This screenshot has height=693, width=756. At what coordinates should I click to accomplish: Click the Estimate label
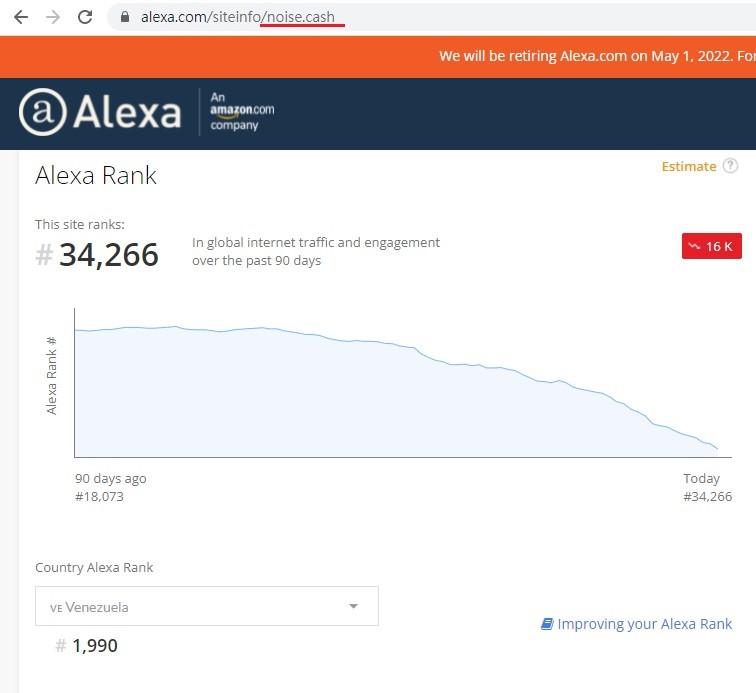(x=688, y=166)
